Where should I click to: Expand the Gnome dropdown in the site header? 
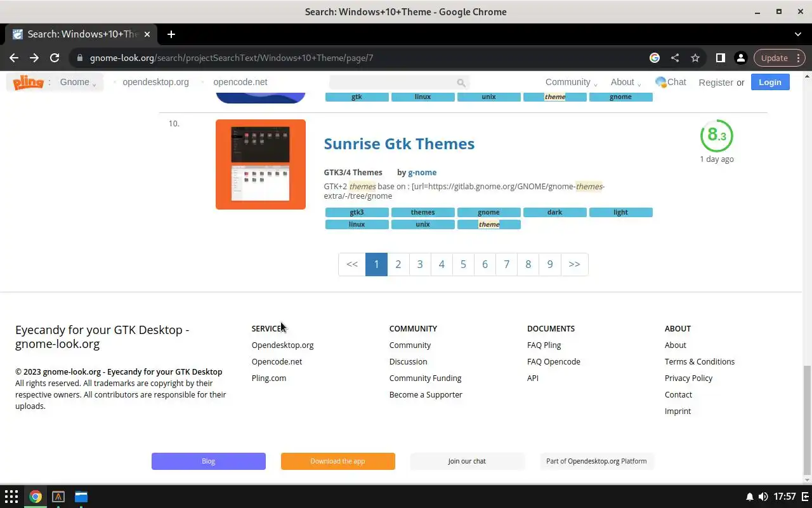pos(78,82)
